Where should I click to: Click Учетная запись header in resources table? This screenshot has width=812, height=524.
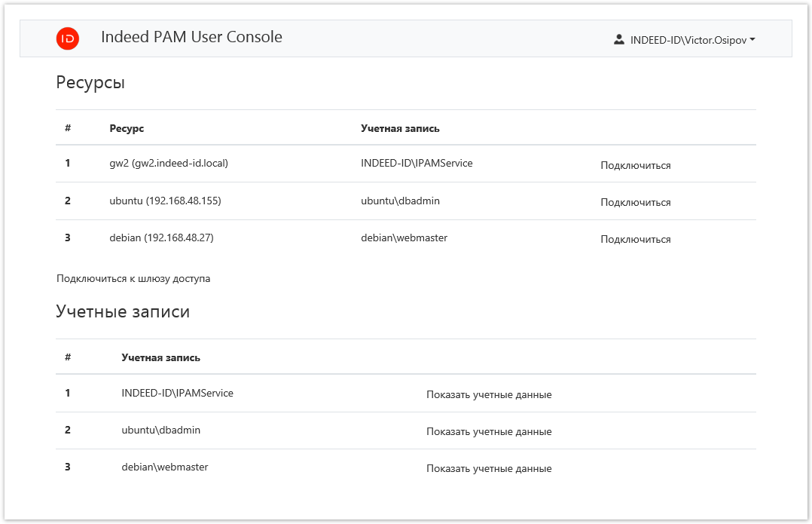400,128
